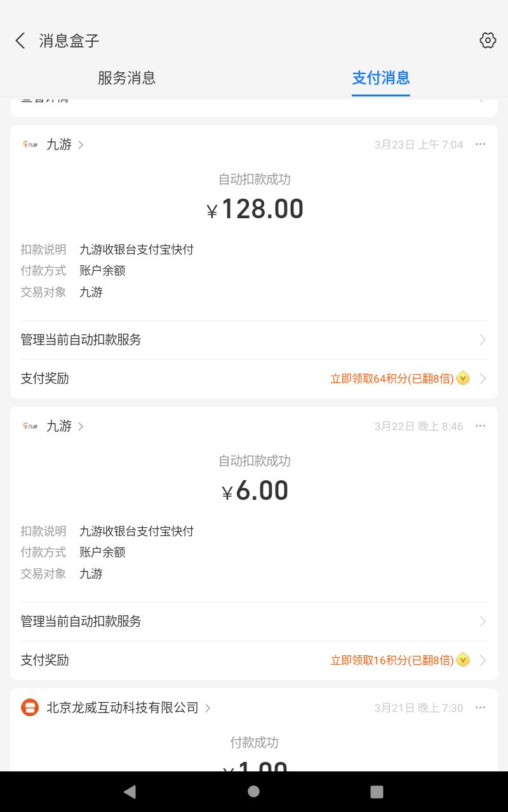Viewport: 508px width, 812px height.
Task: Tap the 九游 logo on March 22 message
Action: (x=30, y=426)
